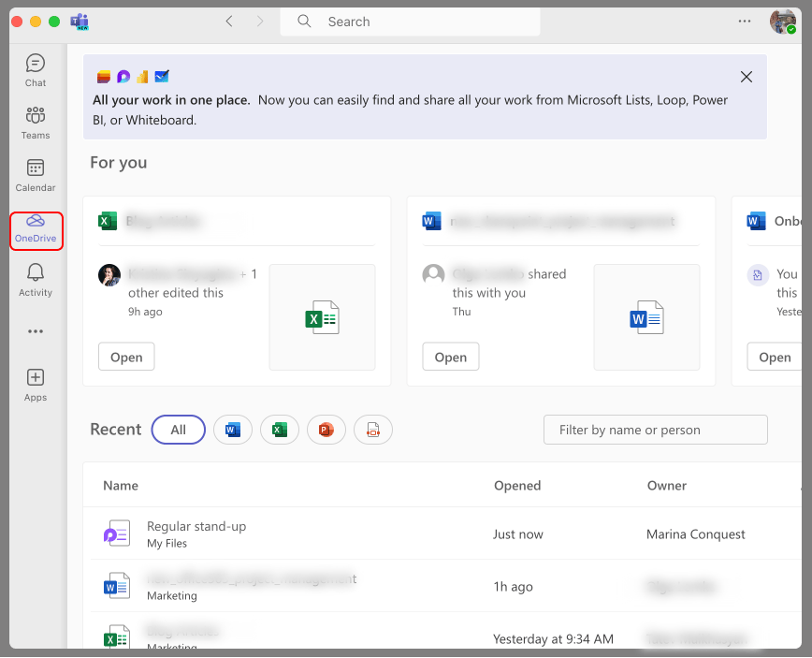Click the Teams logo in title bar
The height and width of the screenshot is (658, 812).
[x=80, y=22]
